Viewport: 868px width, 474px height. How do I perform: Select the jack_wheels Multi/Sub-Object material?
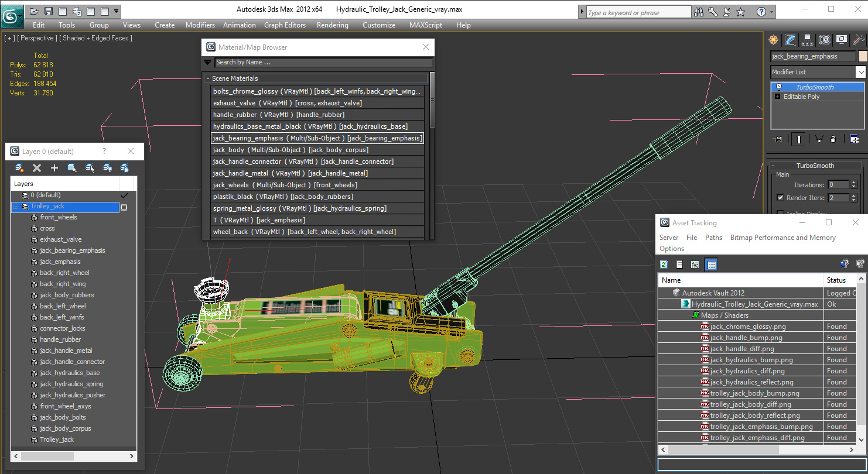pos(317,185)
